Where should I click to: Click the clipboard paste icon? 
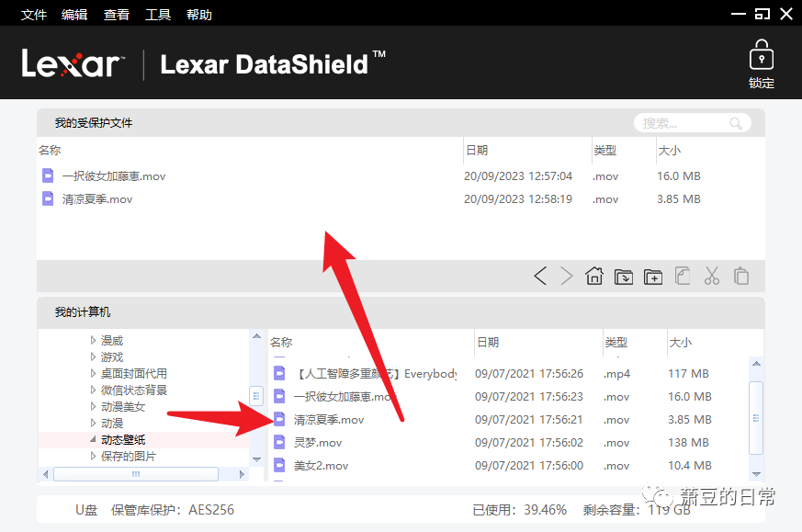click(741, 276)
